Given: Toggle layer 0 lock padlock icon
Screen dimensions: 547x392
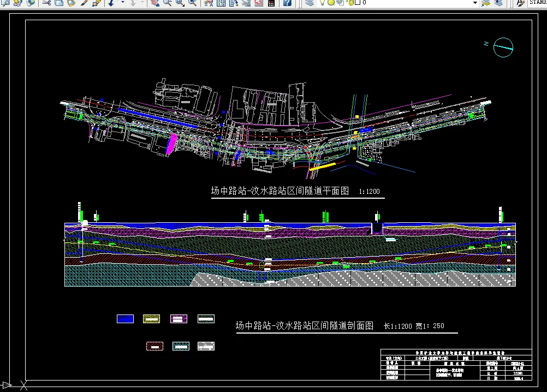Looking at the screenshot, I should click(350, 3).
